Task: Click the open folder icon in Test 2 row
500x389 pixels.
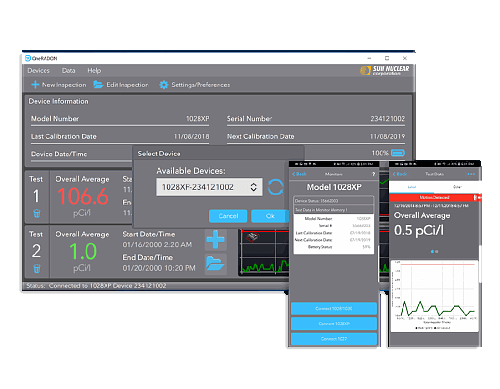Action: [215, 264]
